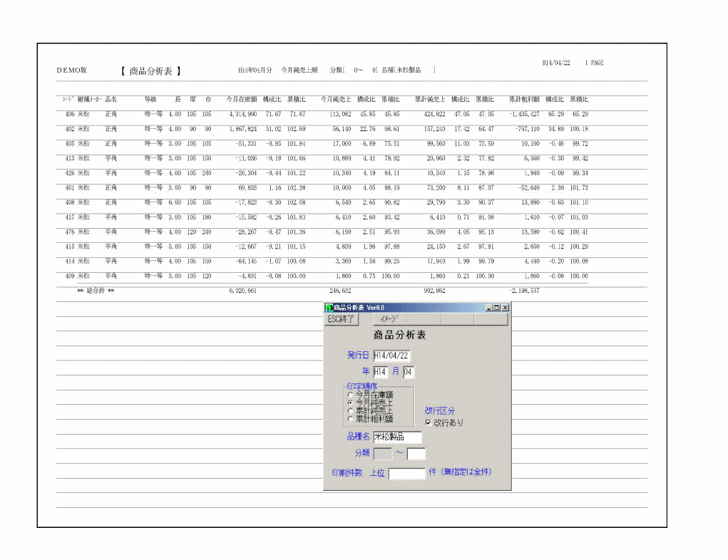
Task: Toggle the 改行あり checkbox
Action: (428, 422)
